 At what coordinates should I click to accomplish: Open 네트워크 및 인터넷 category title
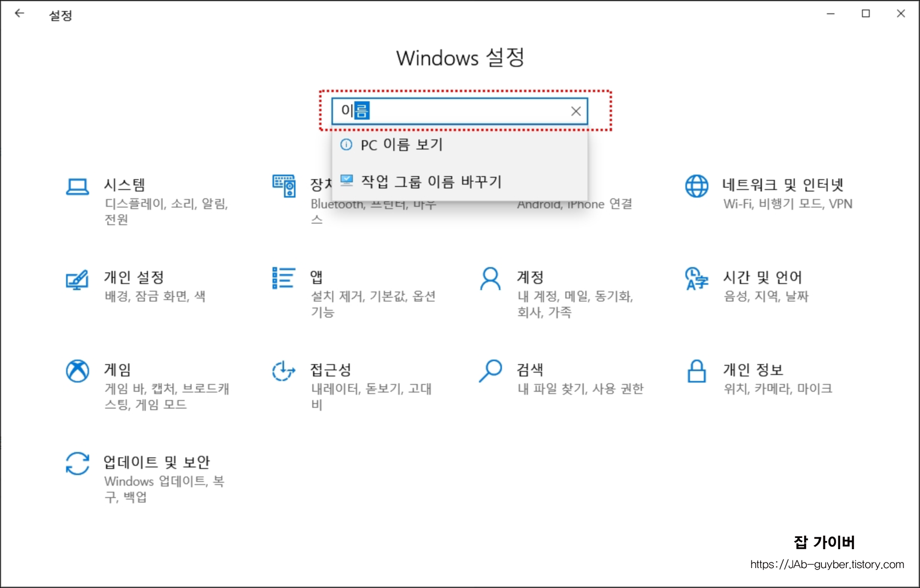click(783, 184)
